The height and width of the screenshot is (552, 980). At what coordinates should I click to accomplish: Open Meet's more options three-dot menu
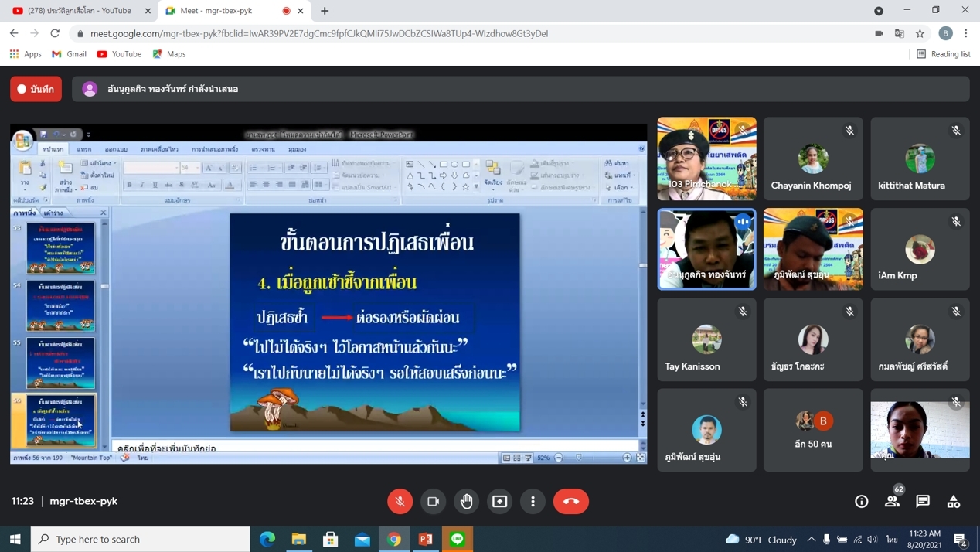533,501
